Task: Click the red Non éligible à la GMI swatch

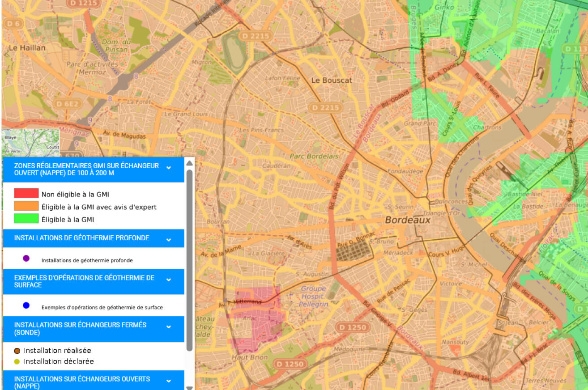Action: 26,193
